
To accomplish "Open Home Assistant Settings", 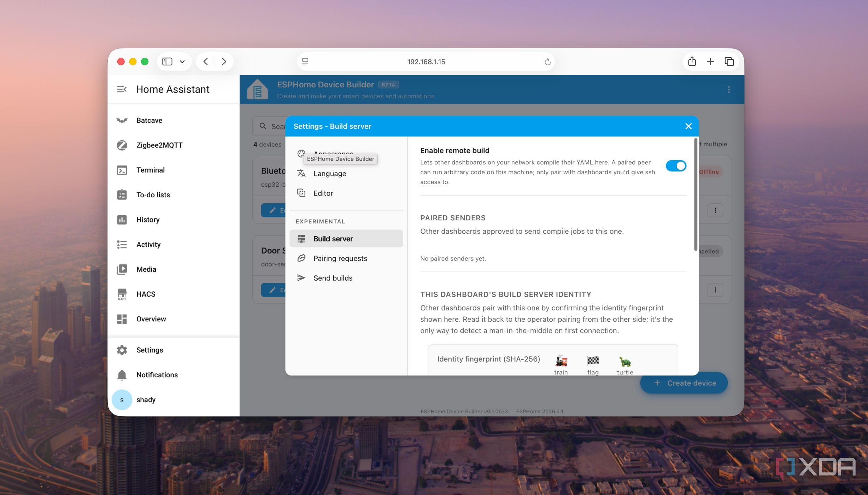I will point(173,350).
